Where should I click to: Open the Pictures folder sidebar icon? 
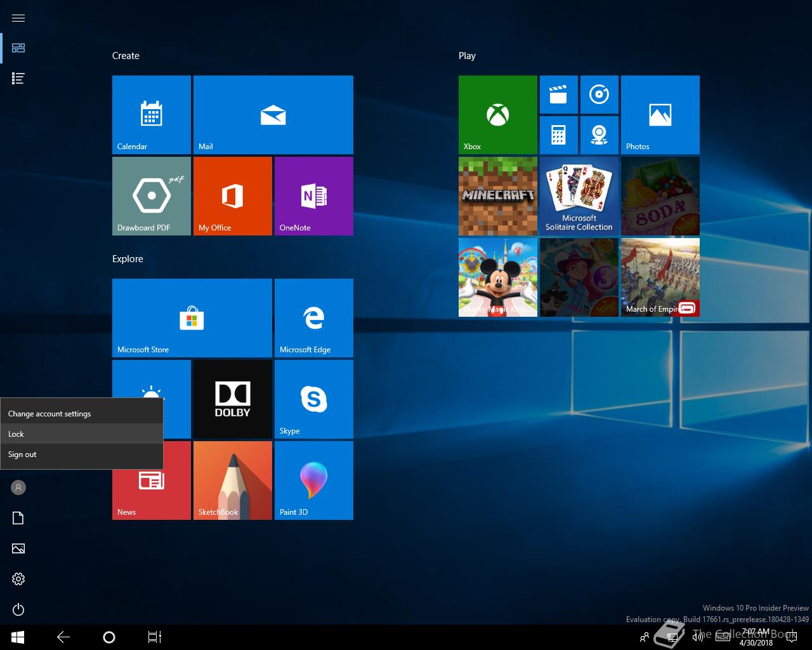[18, 548]
